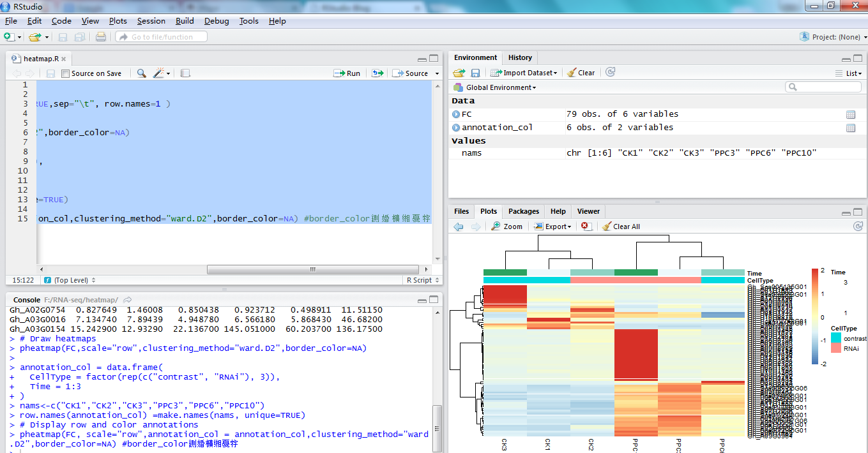The height and width of the screenshot is (453, 868).
Task: Open the Source button dropdown arrow
Action: [x=438, y=73]
